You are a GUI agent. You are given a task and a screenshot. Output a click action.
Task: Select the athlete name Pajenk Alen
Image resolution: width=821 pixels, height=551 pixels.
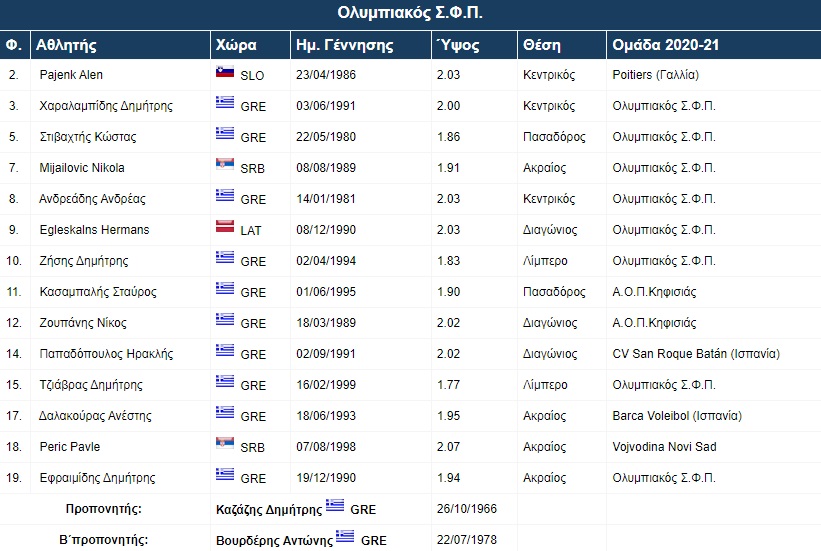[71, 75]
